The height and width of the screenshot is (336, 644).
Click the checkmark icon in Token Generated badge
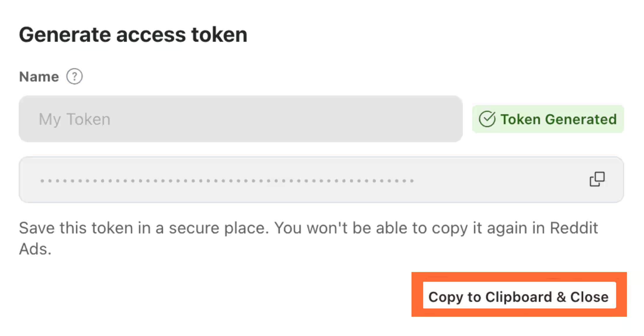pyautogui.click(x=487, y=119)
